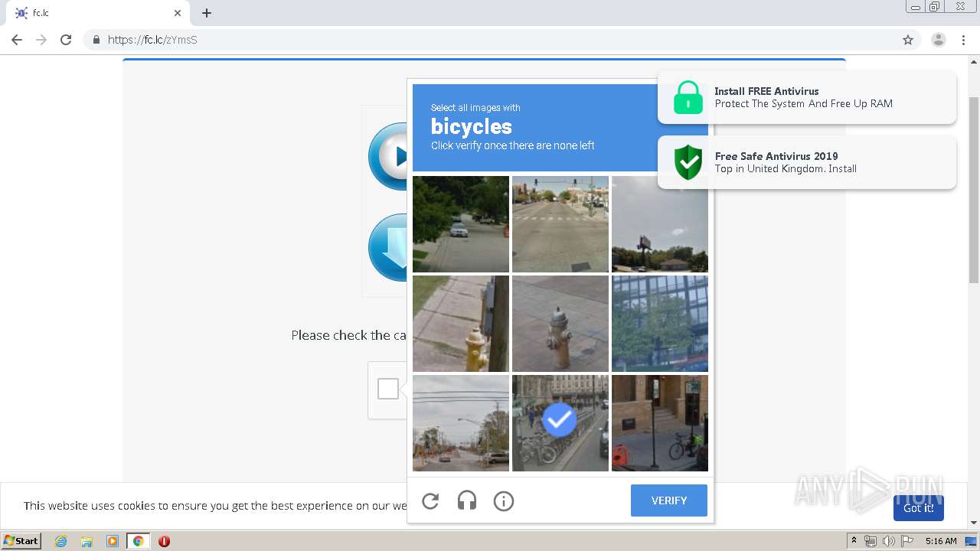Close the fc.lc browser tab
Viewport: 980px width, 551px height.
[x=178, y=13]
